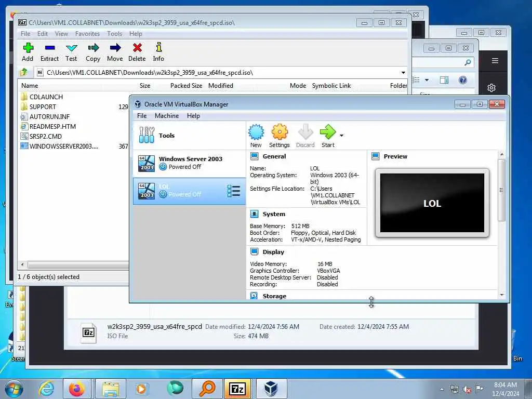Click the 7-Zip horizontal scrollbar left arrow
Image resolution: width=532 pixels, height=399 pixels.
click(x=22, y=264)
